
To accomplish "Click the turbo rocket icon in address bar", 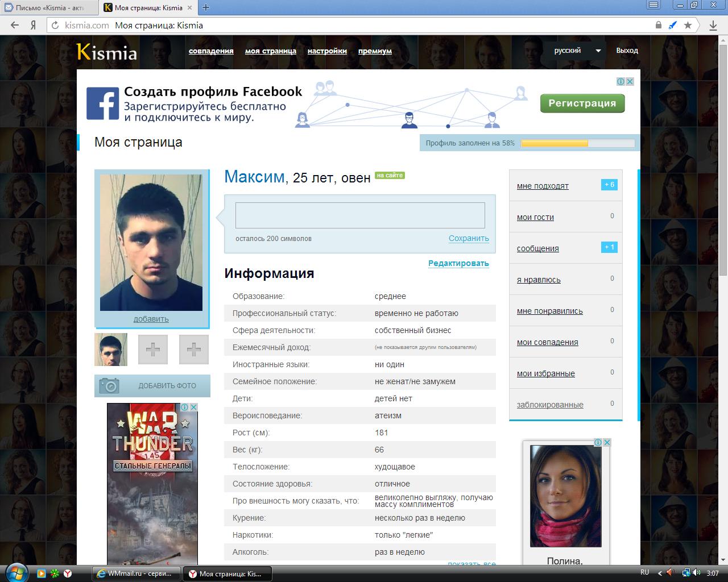I will point(673,25).
